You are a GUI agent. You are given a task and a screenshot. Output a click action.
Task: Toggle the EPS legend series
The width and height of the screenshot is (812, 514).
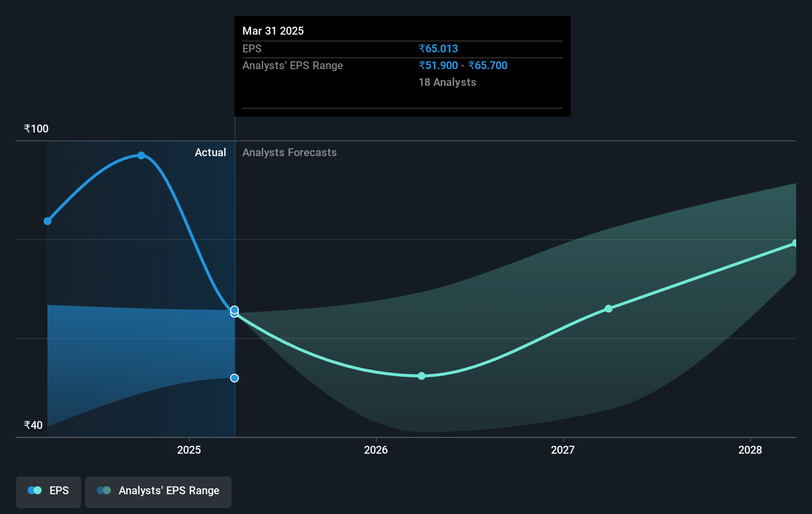(48, 492)
